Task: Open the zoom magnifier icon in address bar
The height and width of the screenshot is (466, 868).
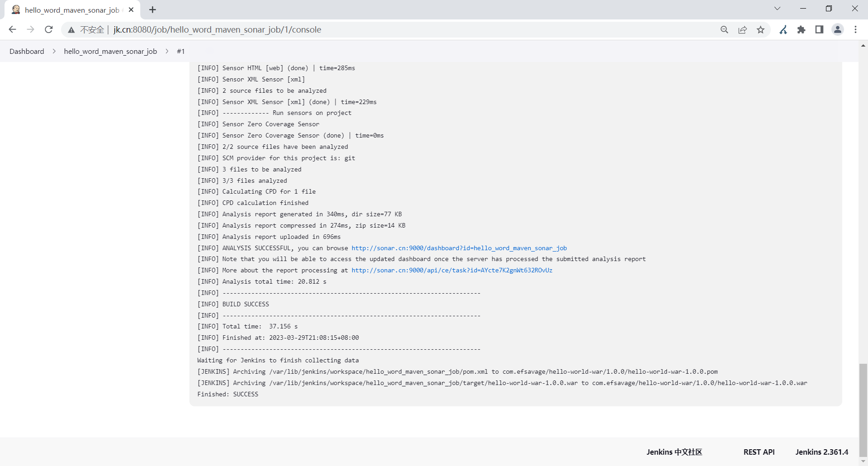Action: point(724,30)
